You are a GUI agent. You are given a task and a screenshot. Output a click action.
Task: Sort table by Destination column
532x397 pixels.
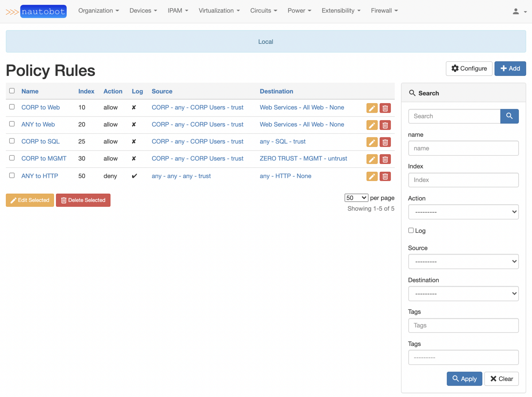pos(276,91)
